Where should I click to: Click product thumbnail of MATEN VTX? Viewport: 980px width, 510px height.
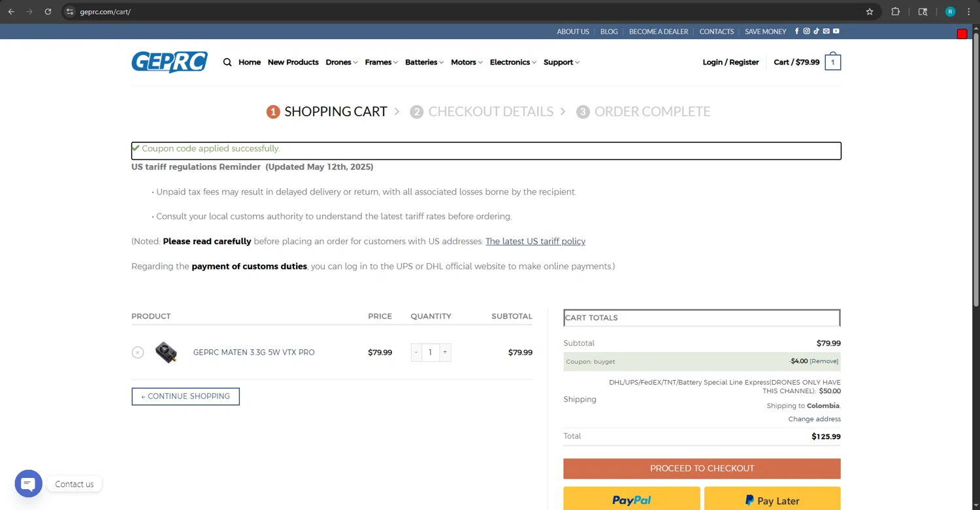tap(166, 353)
